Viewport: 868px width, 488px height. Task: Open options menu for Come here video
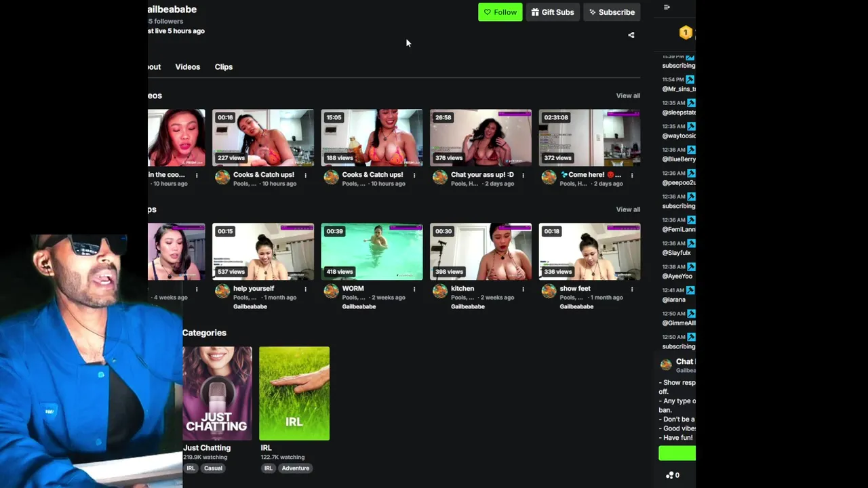[632, 176]
